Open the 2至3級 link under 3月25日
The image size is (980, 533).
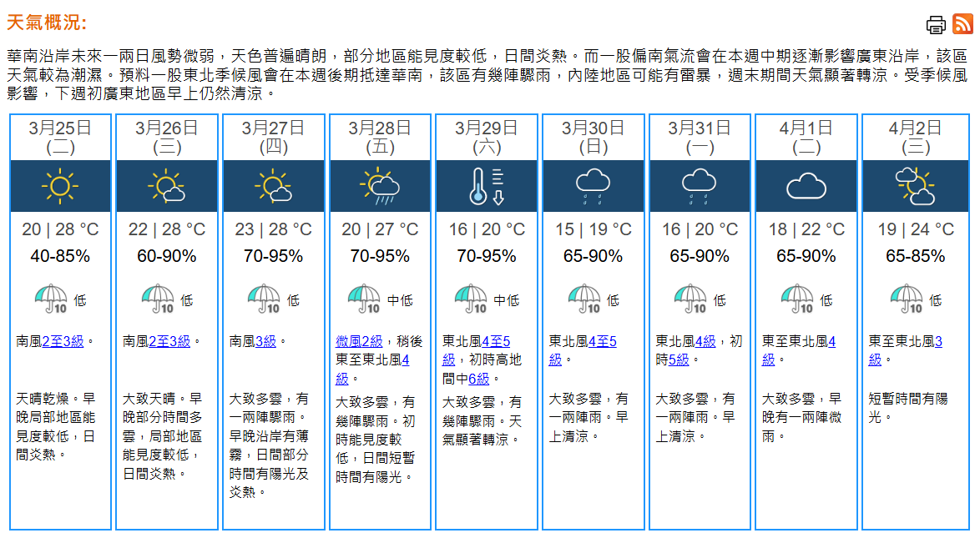63,342
